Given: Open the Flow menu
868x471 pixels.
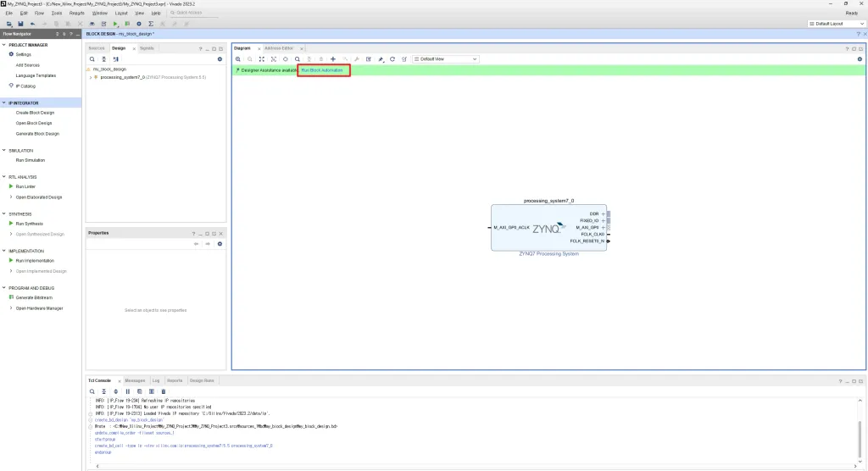Looking at the screenshot, I should pyautogui.click(x=39, y=13).
